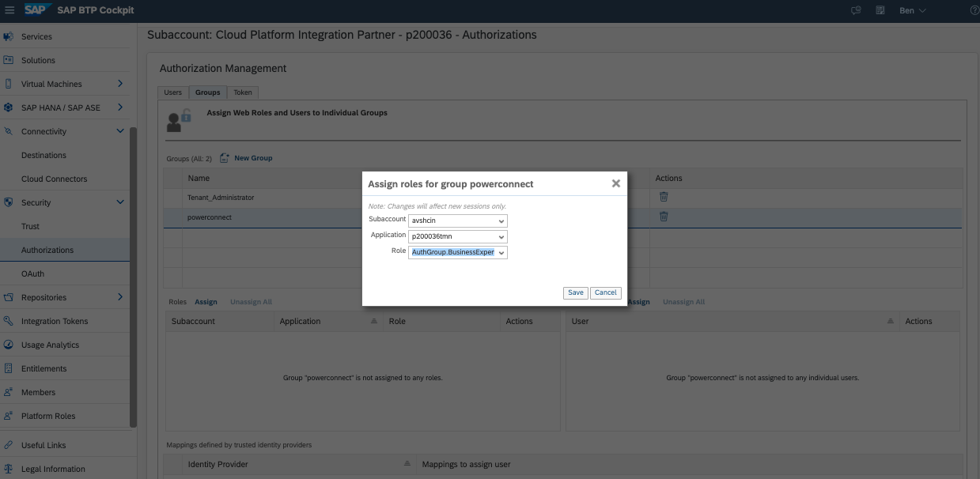Click the notifications icon in the header
Screen dimensions: 980x479
pyautogui.click(x=856, y=10)
